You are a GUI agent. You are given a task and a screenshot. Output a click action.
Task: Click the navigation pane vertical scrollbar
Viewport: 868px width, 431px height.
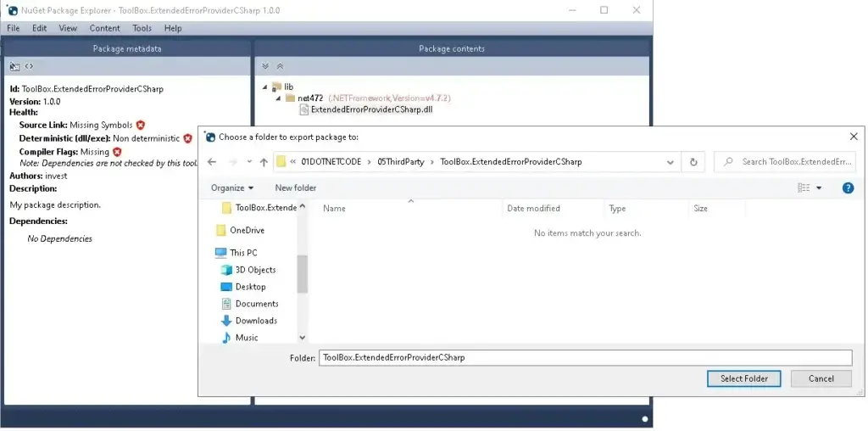pyautogui.click(x=302, y=271)
